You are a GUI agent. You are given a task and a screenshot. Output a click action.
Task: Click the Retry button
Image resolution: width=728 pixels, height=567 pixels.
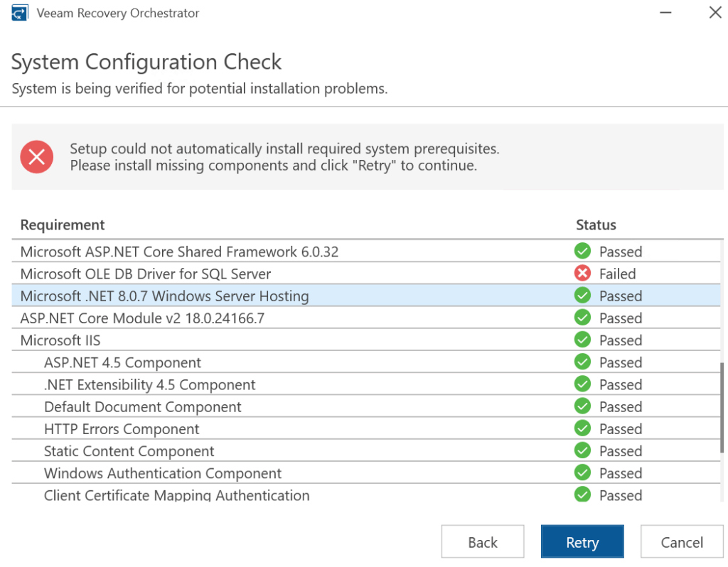coord(582,541)
